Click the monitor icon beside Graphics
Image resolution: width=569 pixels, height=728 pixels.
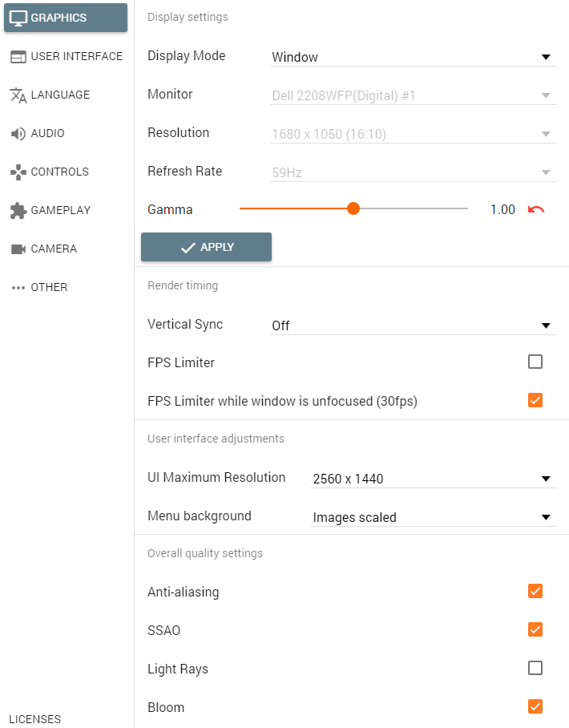(18, 18)
